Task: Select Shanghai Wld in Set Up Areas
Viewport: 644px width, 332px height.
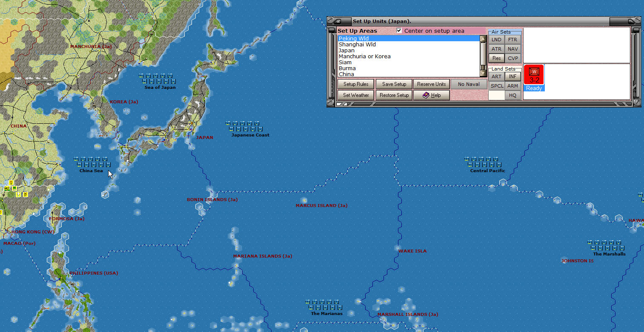Action: (409, 45)
